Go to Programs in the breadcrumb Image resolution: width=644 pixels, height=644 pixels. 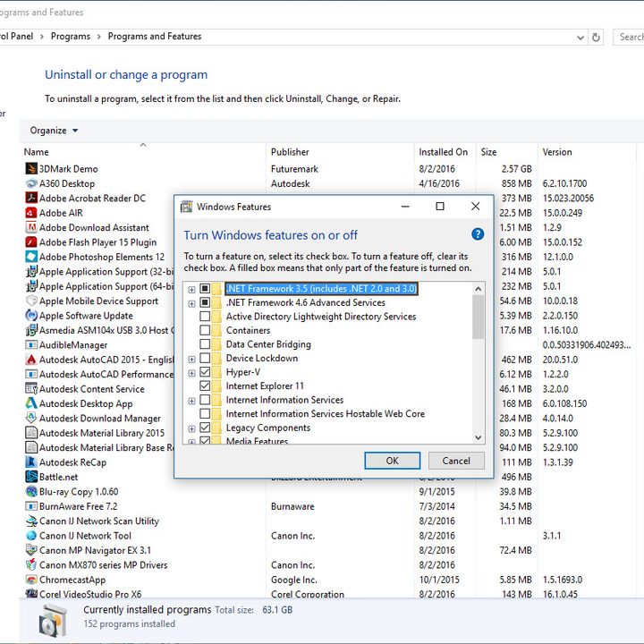point(71,37)
